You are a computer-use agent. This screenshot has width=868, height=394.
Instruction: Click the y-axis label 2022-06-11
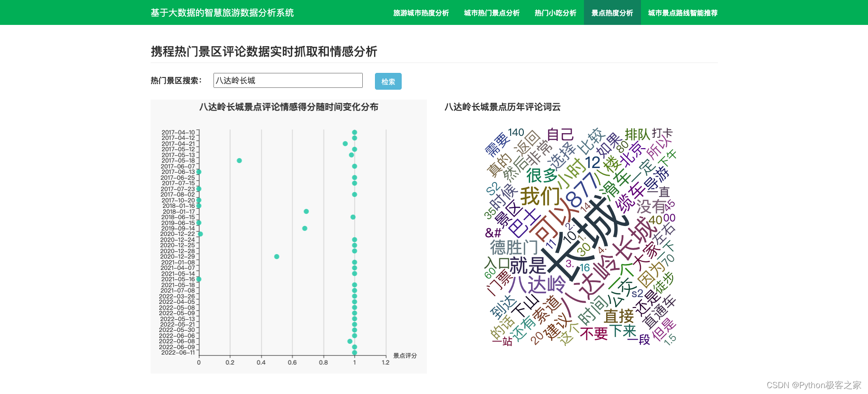pos(178,353)
